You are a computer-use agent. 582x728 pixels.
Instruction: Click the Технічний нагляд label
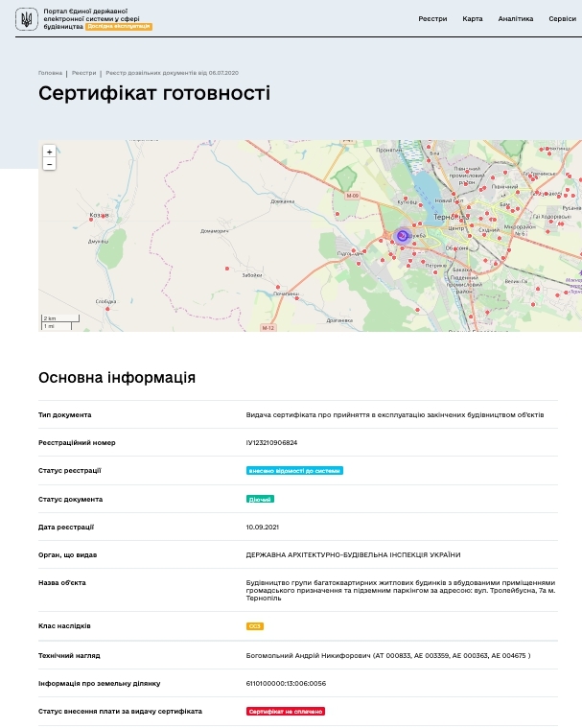(69, 655)
